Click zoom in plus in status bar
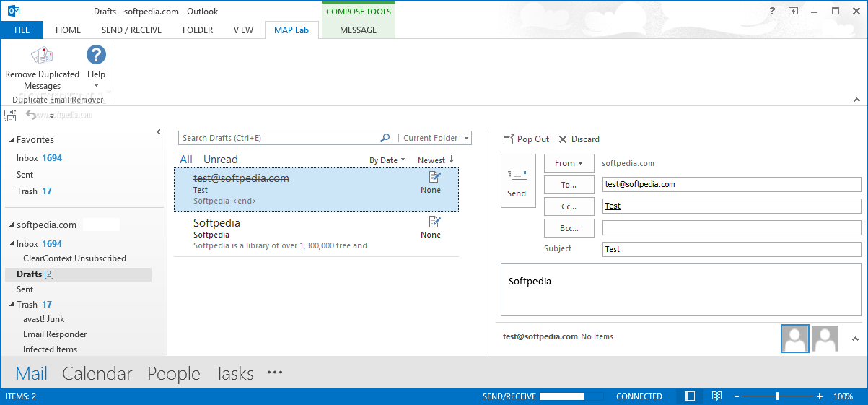Viewport: 868px width, 405px height. [x=820, y=396]
